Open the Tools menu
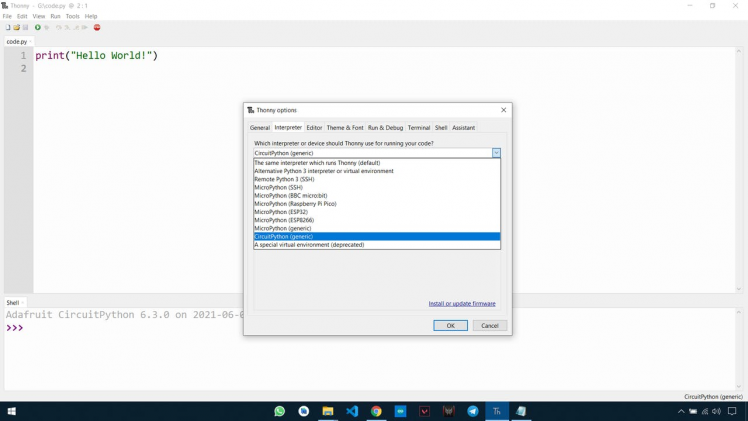 point(73,16)
